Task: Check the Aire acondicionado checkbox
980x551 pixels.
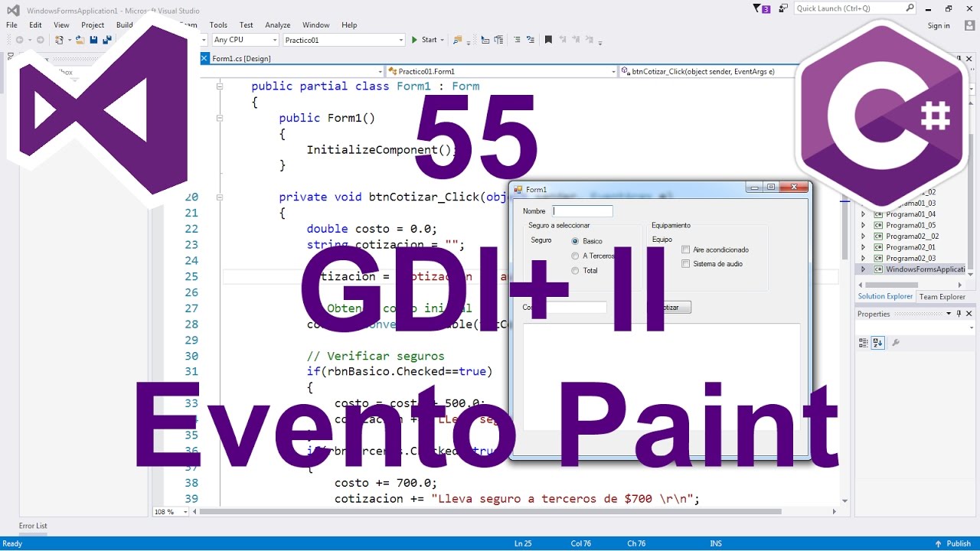Action: [686, 249]
